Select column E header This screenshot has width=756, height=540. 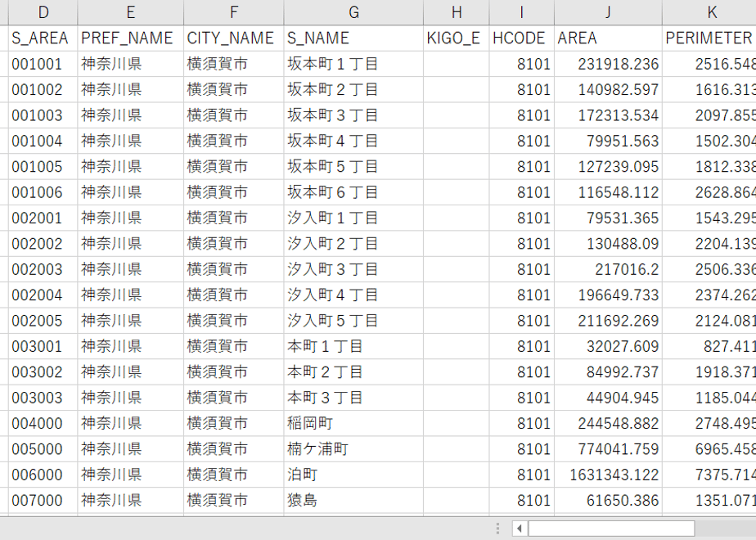point(130,12)
